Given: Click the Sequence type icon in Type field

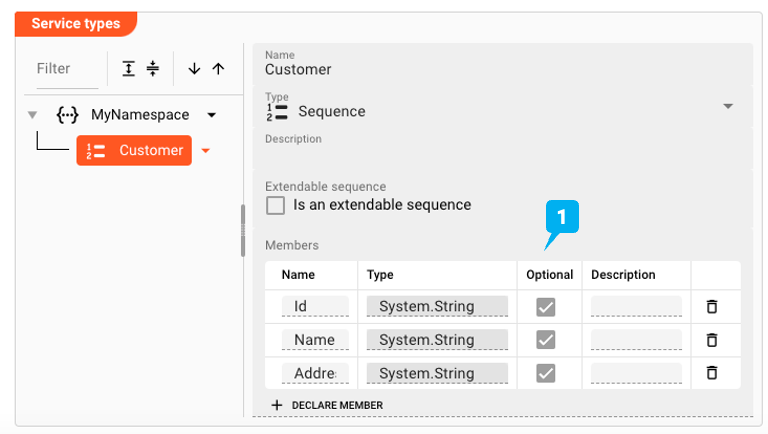Looking at the screenshot, I should pos(277,112).
